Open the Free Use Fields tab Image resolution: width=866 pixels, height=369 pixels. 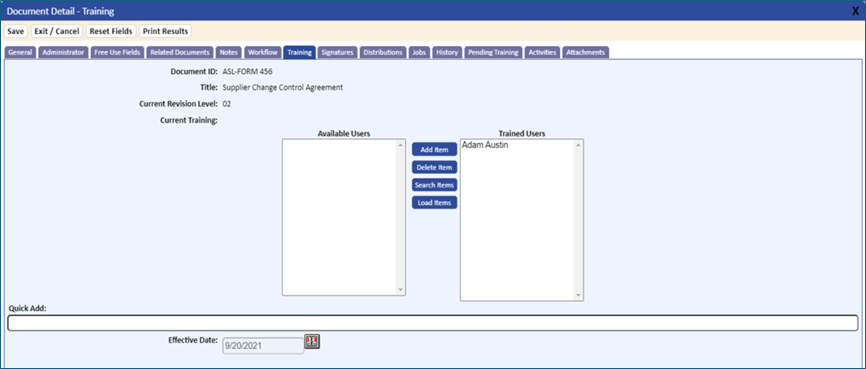coord(117,52)
